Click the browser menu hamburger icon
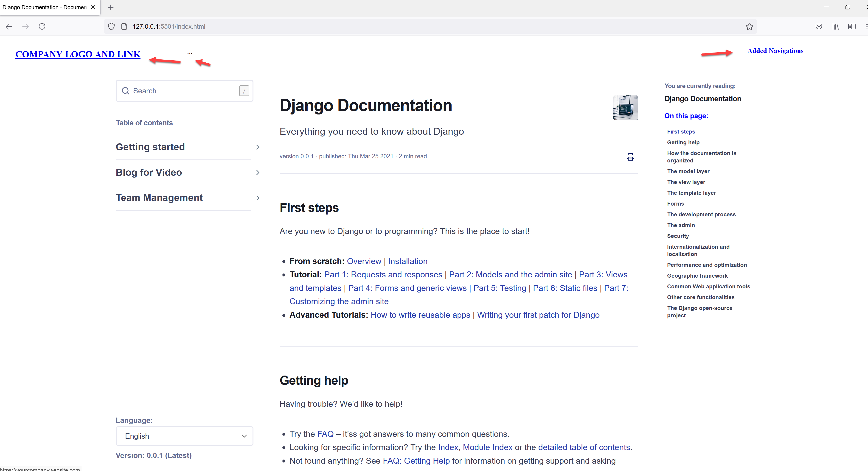This screenshot has width=868, height=471. pos(865,26)
